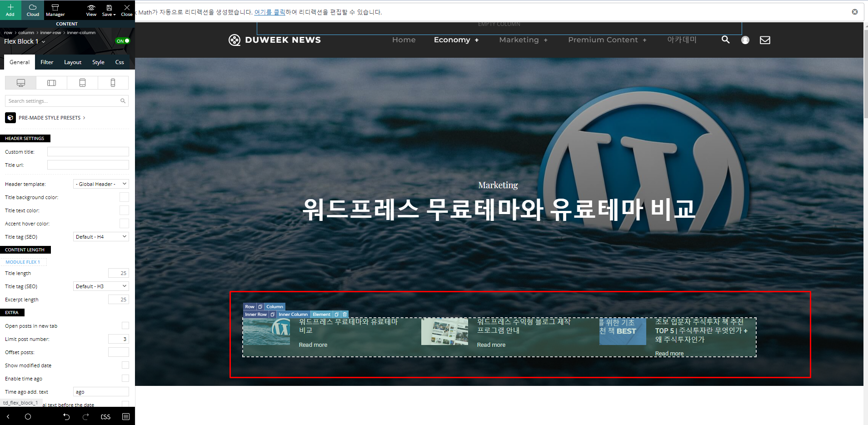
Task: Select the tablet portrait viewport icon
Action: coord(82,83)
